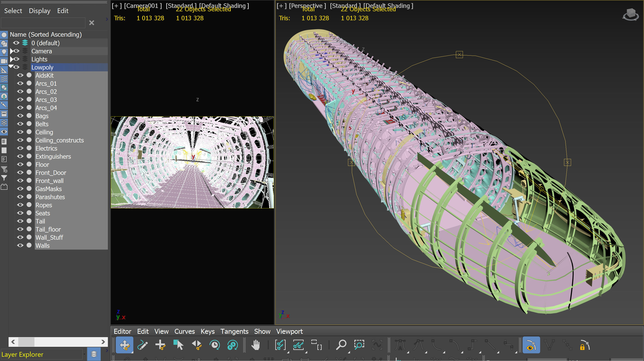The height and width of the screenshot is (361, 644).
Task: Expand the Camera layer
Action: [x=11, y=51]
